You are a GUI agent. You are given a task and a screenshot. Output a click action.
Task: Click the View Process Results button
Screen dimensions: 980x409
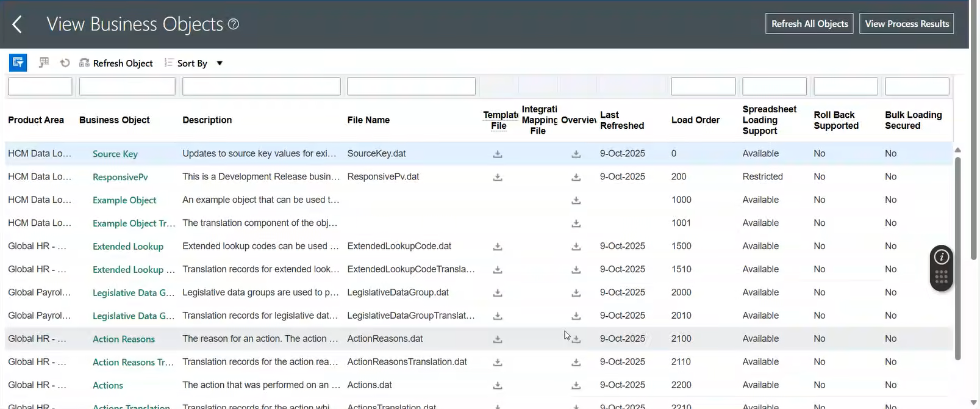[907, 24]
